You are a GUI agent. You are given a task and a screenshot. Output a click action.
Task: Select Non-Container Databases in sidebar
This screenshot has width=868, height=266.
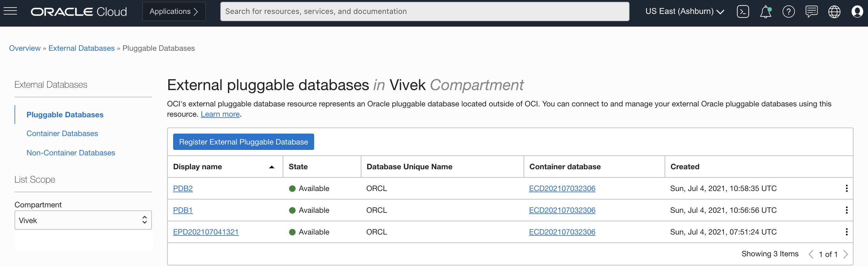coord(71,153)
